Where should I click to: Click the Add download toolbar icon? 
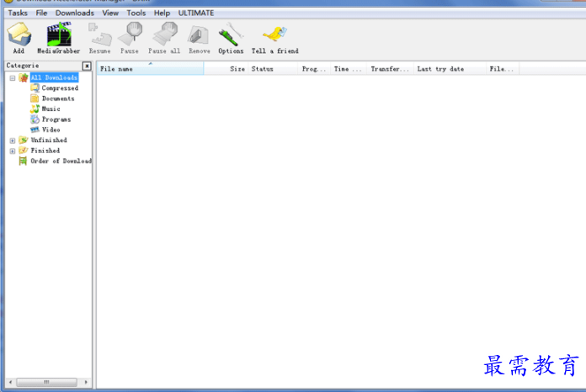(x=19, y=34)
